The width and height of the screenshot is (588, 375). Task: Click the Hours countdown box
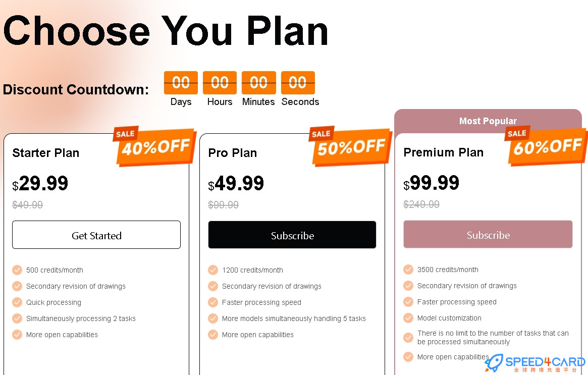220,83
